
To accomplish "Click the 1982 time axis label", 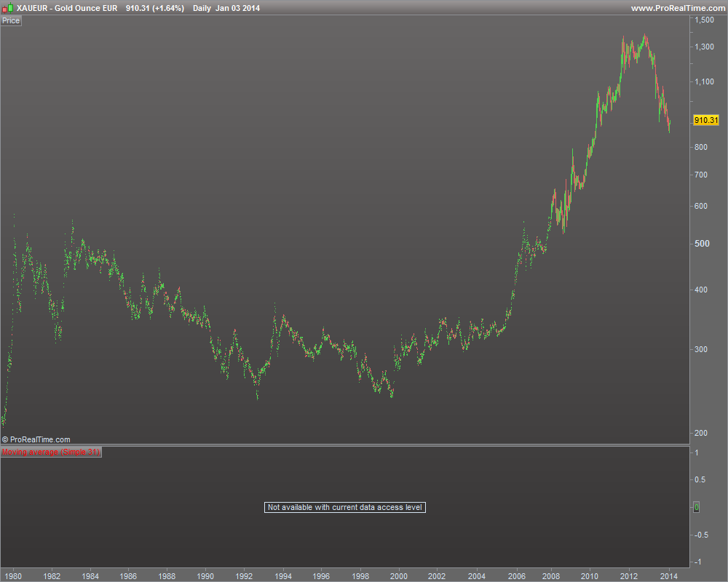I will (52, 576).
